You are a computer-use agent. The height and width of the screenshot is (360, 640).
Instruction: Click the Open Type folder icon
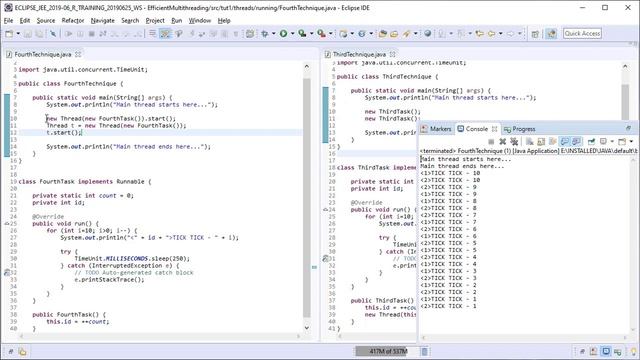[x=382, y=33]
